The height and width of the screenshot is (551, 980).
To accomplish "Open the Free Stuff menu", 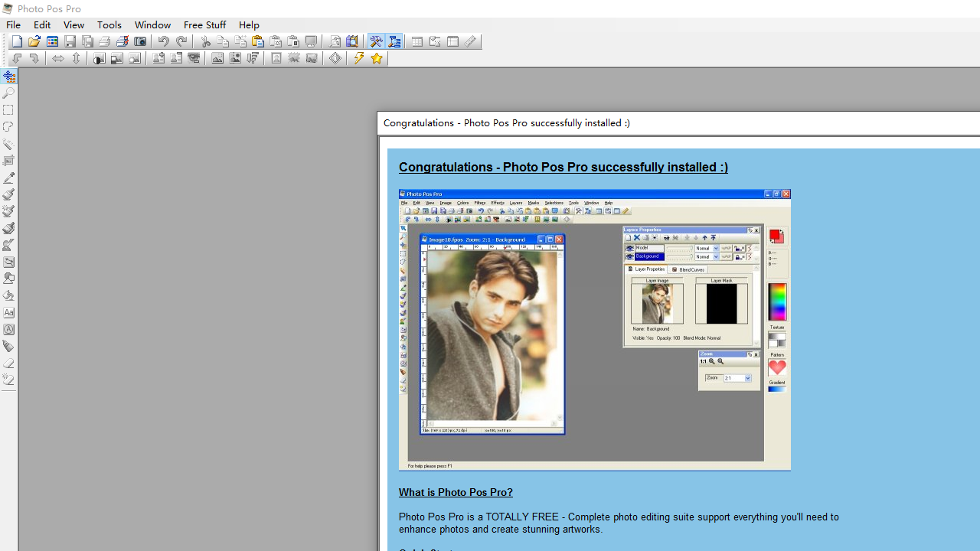I will pyautogui.click(x=204, y=24).
